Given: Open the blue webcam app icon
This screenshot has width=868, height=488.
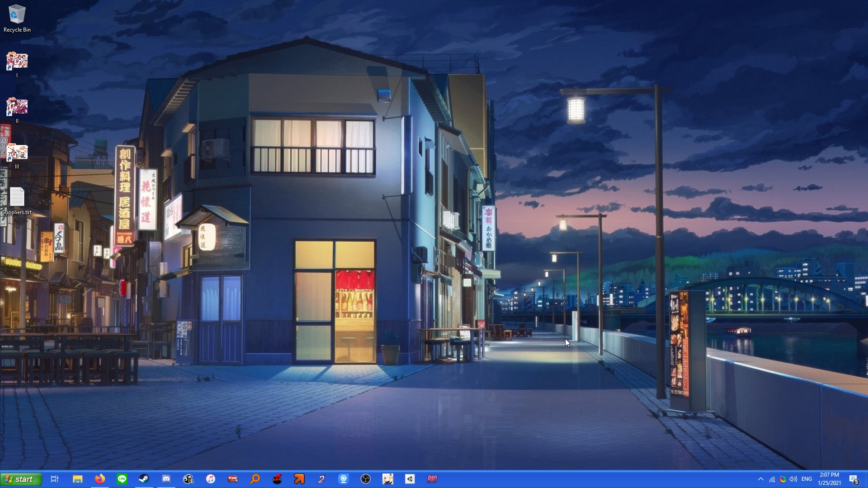Looking at the screenshot, I should pos(344,479).
